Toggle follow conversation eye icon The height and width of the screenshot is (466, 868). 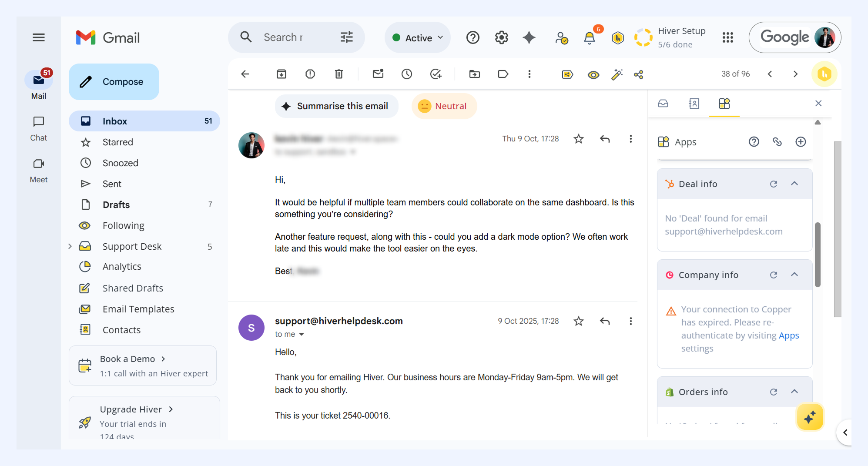pos(593,75)
